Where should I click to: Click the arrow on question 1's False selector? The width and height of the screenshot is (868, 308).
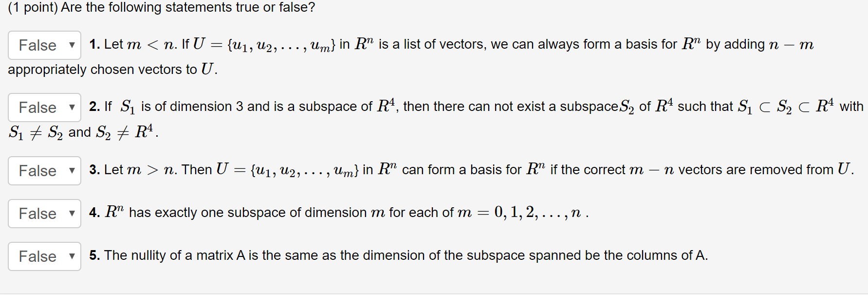pyautogui.click(x=72, y=45)
